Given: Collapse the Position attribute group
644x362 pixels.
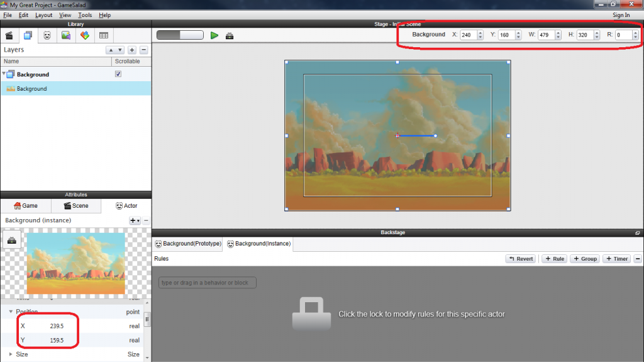Looking at the screenshot, I should (11, 312).
